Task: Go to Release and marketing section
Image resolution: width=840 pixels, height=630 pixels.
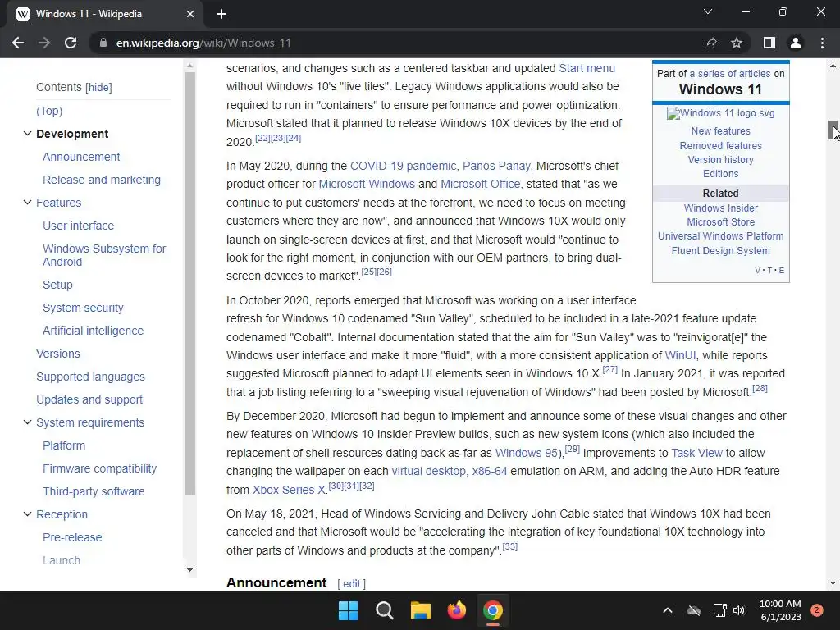Action: (102, 180)
